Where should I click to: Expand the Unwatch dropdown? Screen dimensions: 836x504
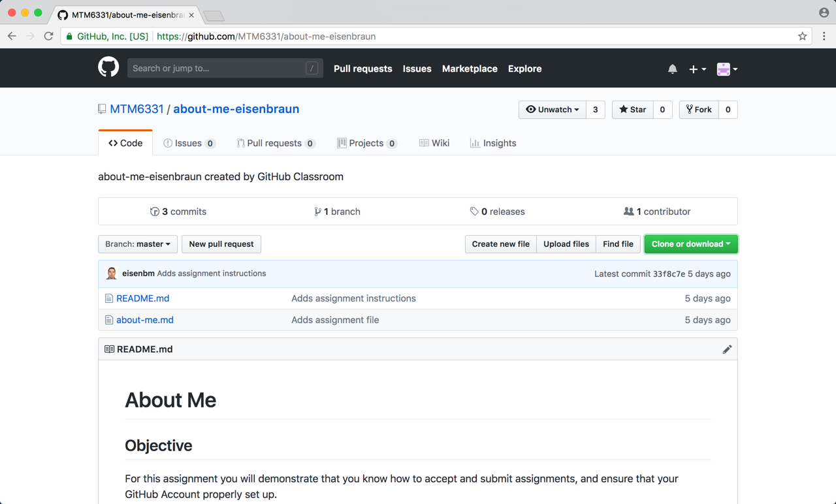(x=553, y=110)
